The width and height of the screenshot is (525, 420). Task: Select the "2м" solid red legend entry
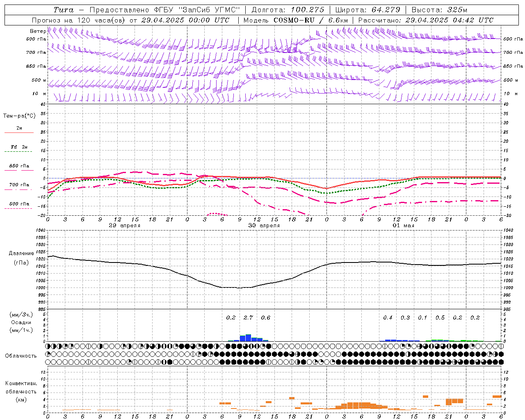click(19, 128)
